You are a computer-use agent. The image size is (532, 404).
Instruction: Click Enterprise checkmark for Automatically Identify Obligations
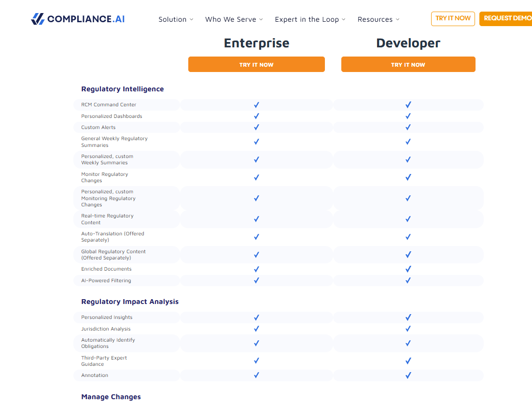coord(256,343)
